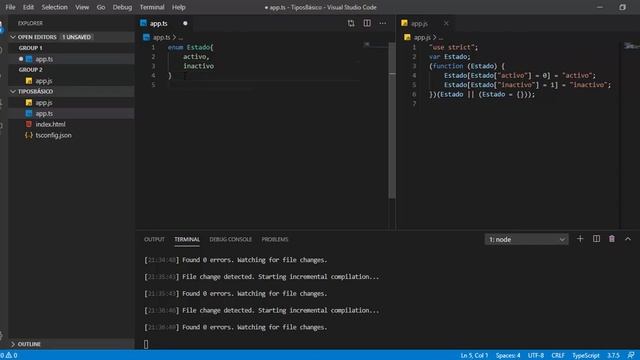Click the Explorer panel title

tap(30, 23)
